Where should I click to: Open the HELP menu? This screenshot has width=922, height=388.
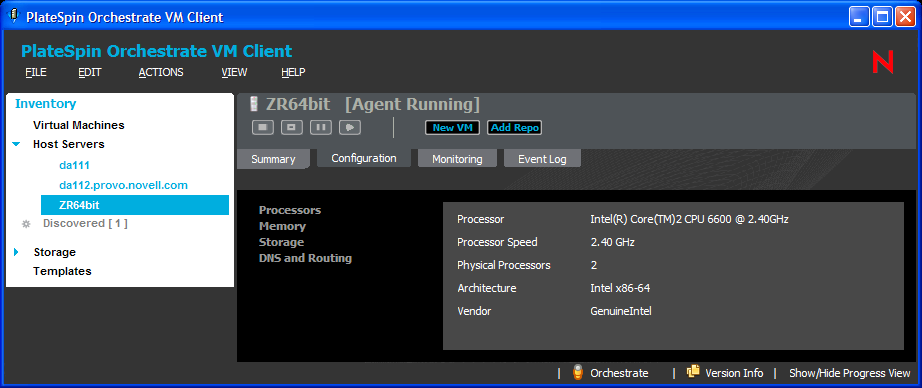tap(293, 72)
